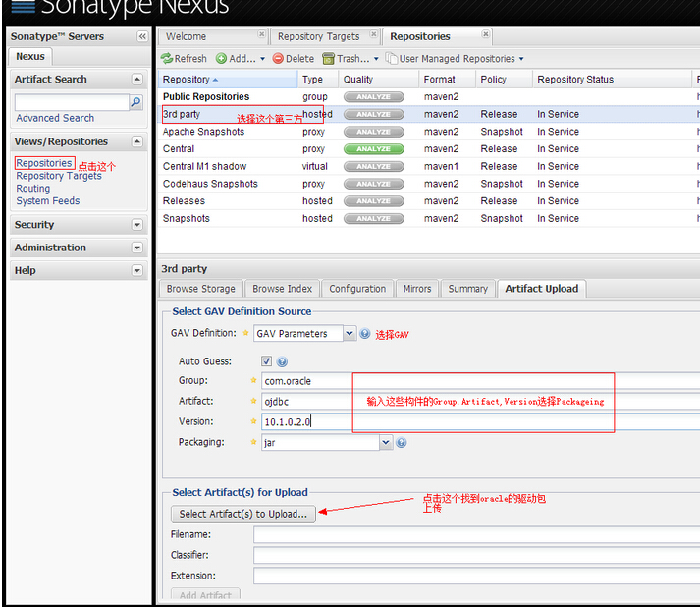Switch to the Repository Targets tab
The height and width of the screenshot is (607, 700).
point(319,36)
